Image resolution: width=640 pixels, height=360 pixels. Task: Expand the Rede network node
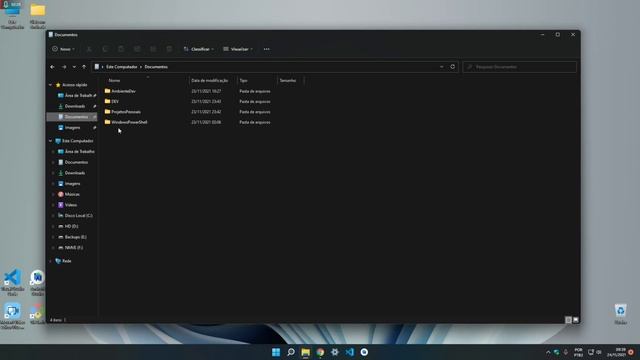point(51,261)
